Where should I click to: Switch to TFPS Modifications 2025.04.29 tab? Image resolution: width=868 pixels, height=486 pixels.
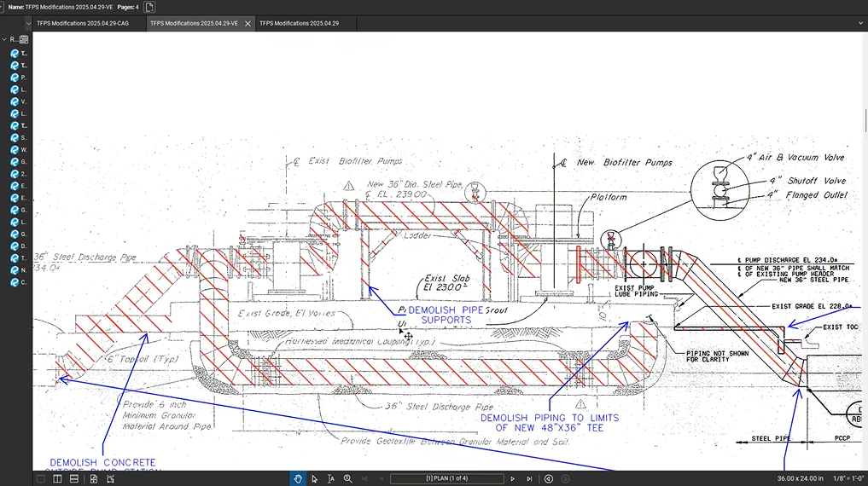pos(299,24)
